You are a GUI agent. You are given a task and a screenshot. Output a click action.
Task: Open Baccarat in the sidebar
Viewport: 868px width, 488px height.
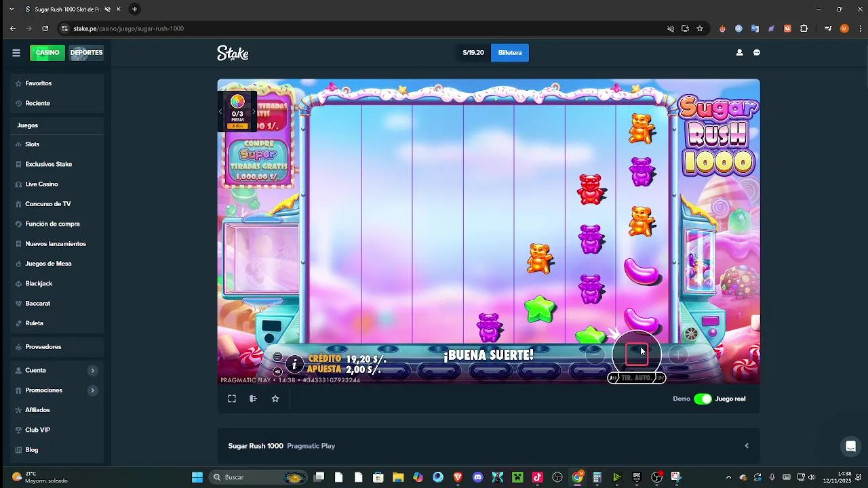[58, 304]
